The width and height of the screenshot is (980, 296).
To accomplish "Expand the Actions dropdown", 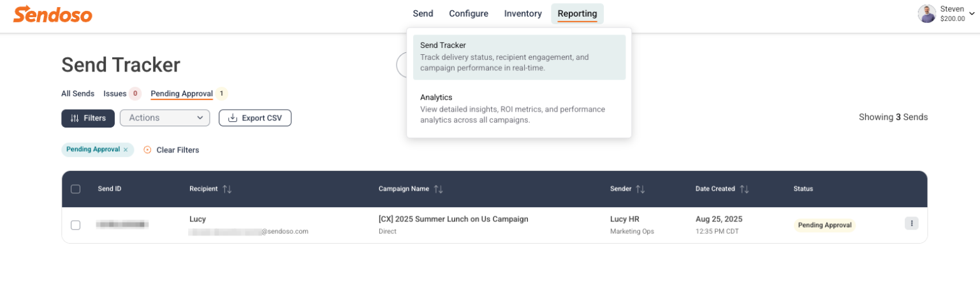I will (165, 118).
